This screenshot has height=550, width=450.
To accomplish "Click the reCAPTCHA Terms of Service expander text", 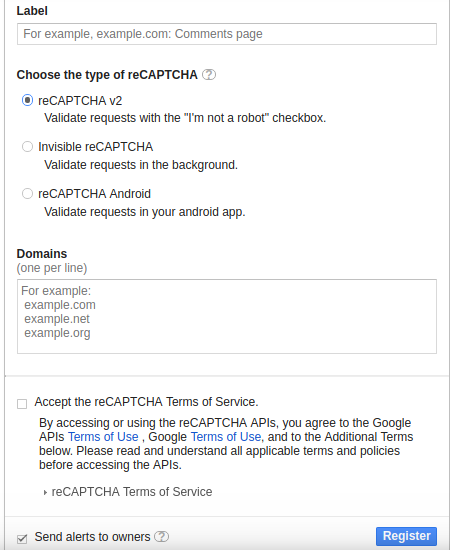I will click(132, 492).
